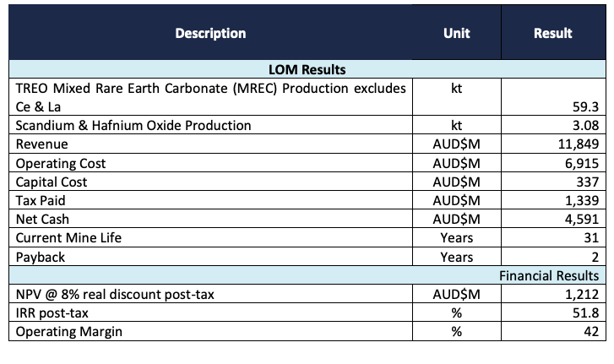Click the 11,849 revenue value
Screen dimensions: 614x364
pyautogui.click(x=579, y=144)
